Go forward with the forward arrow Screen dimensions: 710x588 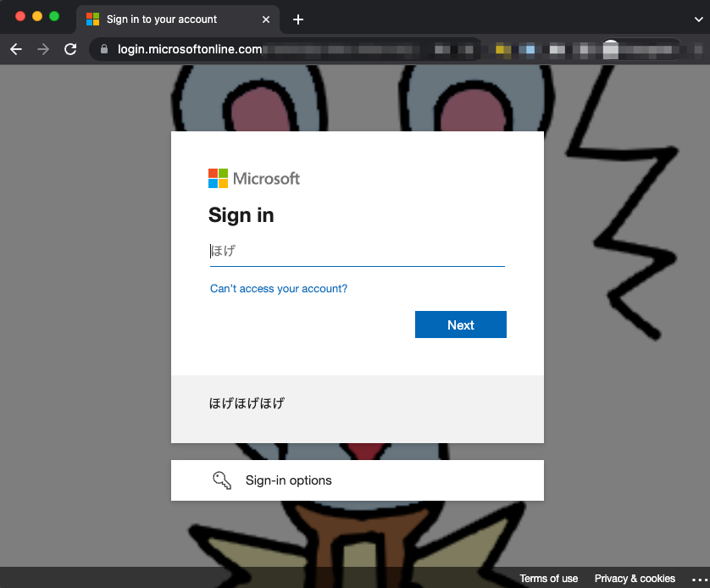click(x=43, y=49)
